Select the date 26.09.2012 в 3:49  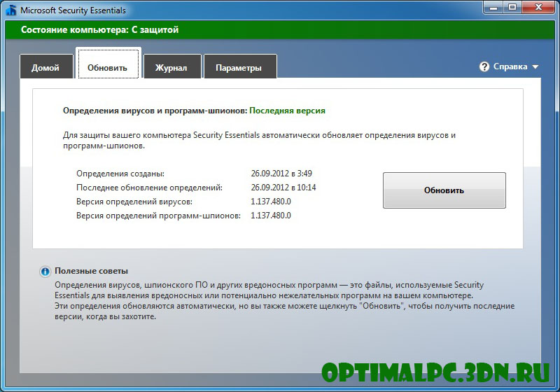pyautogui.click(x=281, y=174)
